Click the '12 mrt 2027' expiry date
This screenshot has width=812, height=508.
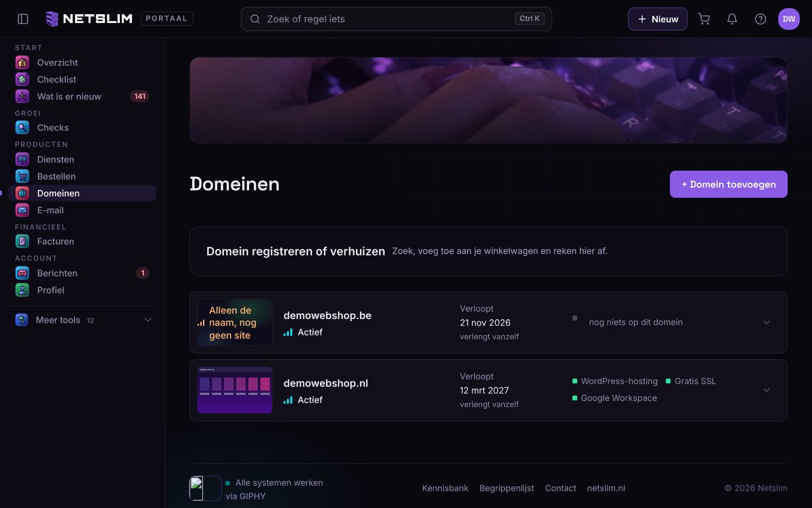[484, 390]
